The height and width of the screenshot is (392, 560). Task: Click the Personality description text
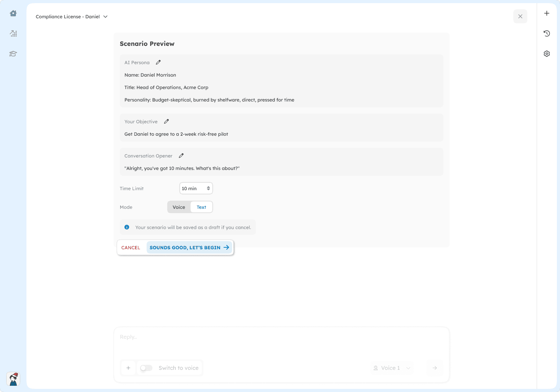tap(209, 100)
